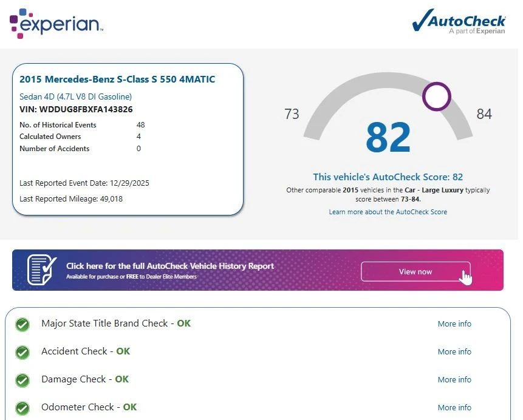Open More info for Damage Check
523x420 pixels.
click(454, 380)
